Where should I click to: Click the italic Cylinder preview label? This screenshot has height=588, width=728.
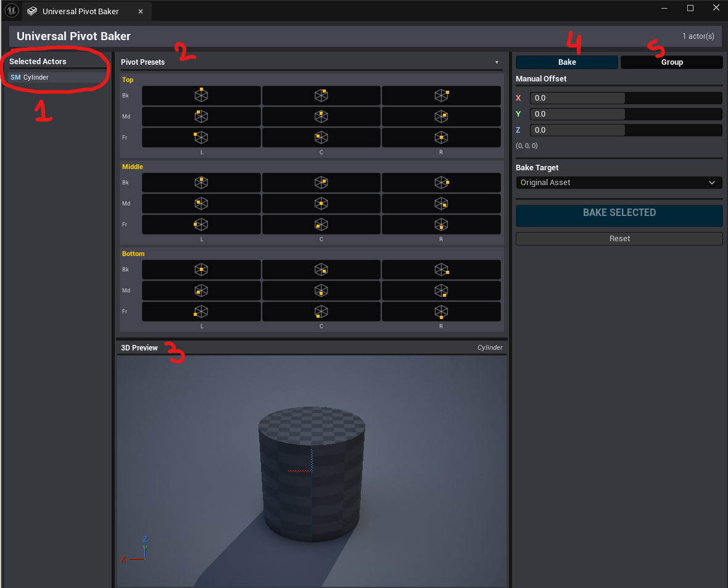tap(490, 348)
